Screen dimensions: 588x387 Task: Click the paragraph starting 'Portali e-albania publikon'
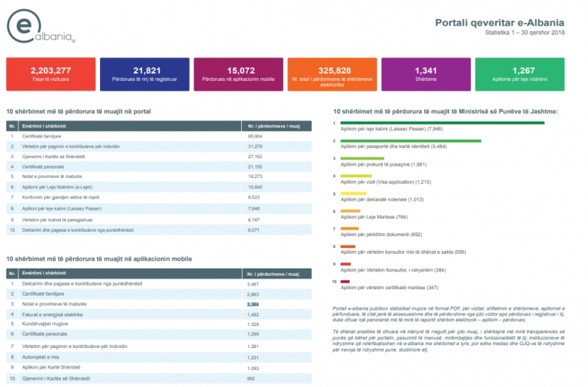point(448,314)
